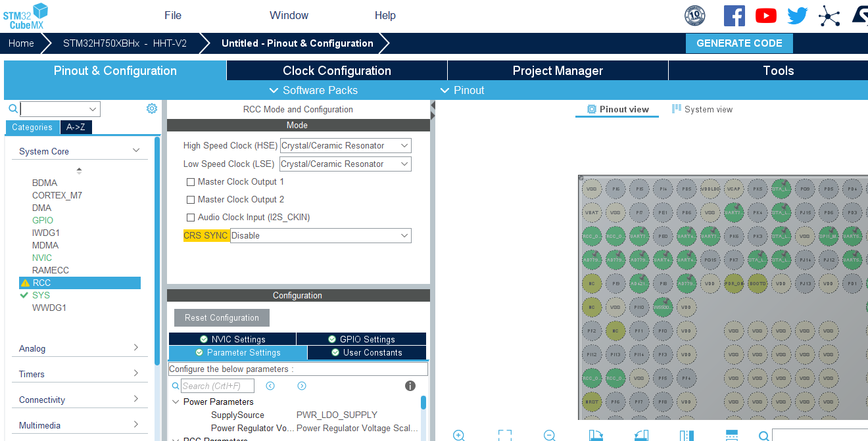Enable Master Clock Output 1
The height and width of the screenshot is (441, 868).
pos(191,181)
